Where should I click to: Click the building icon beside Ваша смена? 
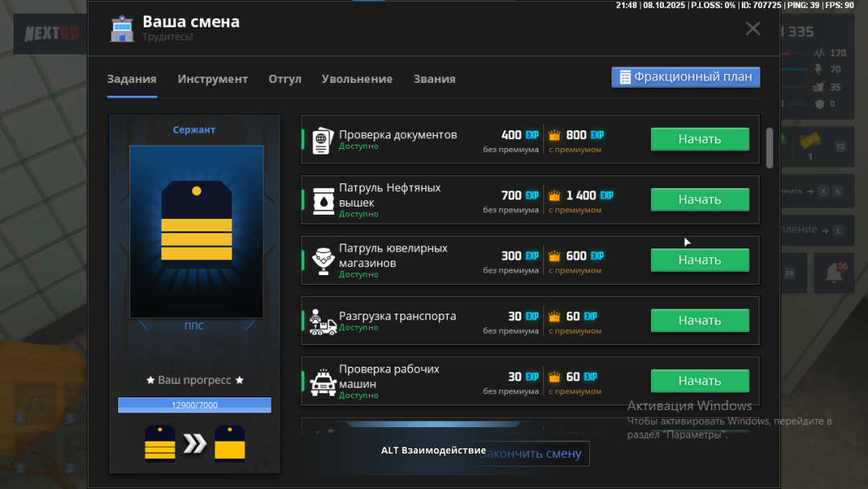point(122,29)
